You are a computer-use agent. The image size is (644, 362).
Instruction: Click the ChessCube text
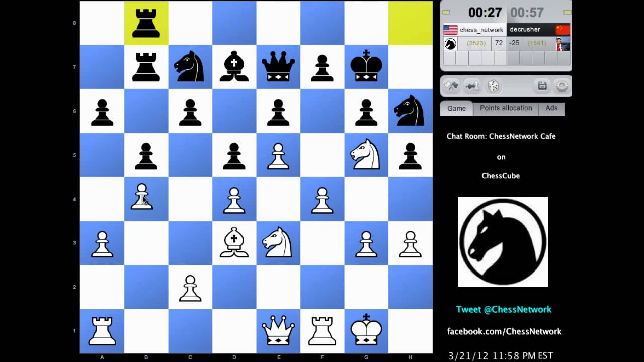coord(501,176)
